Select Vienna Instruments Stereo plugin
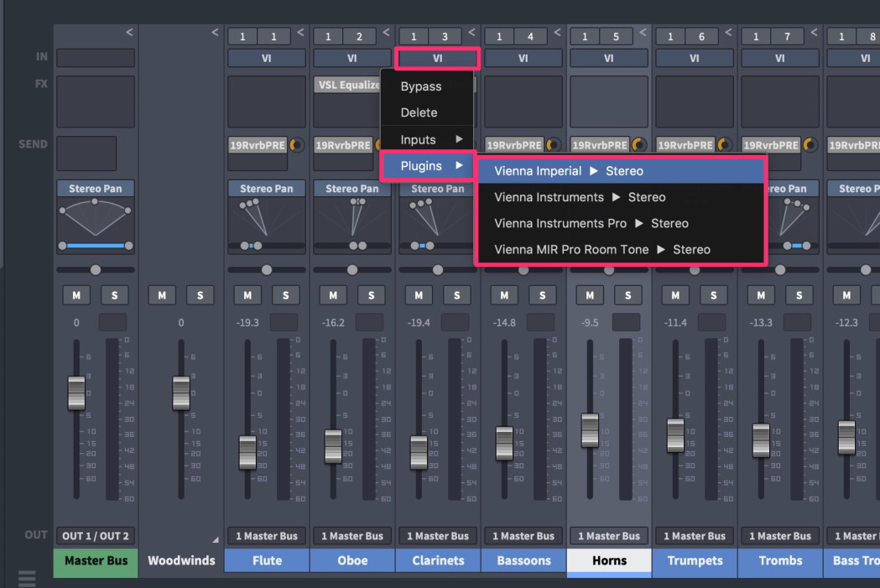Image resolution: width=880 pixels, height=588 pixels. (x=621, y=197)
